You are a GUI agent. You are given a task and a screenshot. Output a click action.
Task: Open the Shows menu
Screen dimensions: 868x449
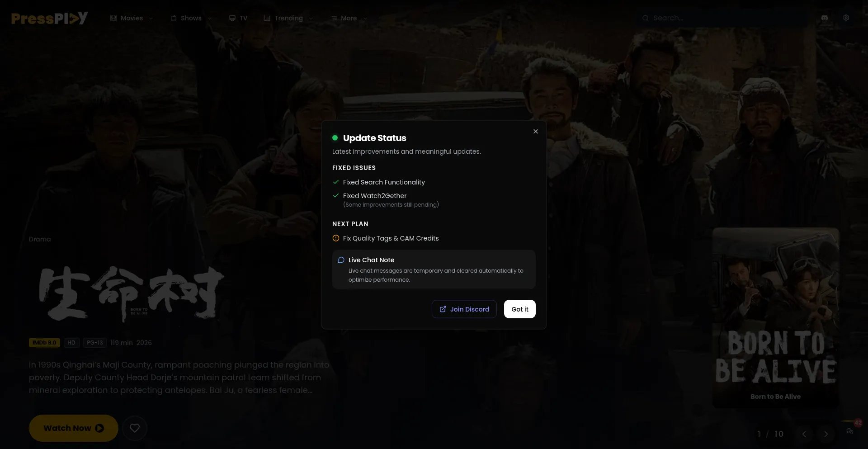click(x=191, y=18)
